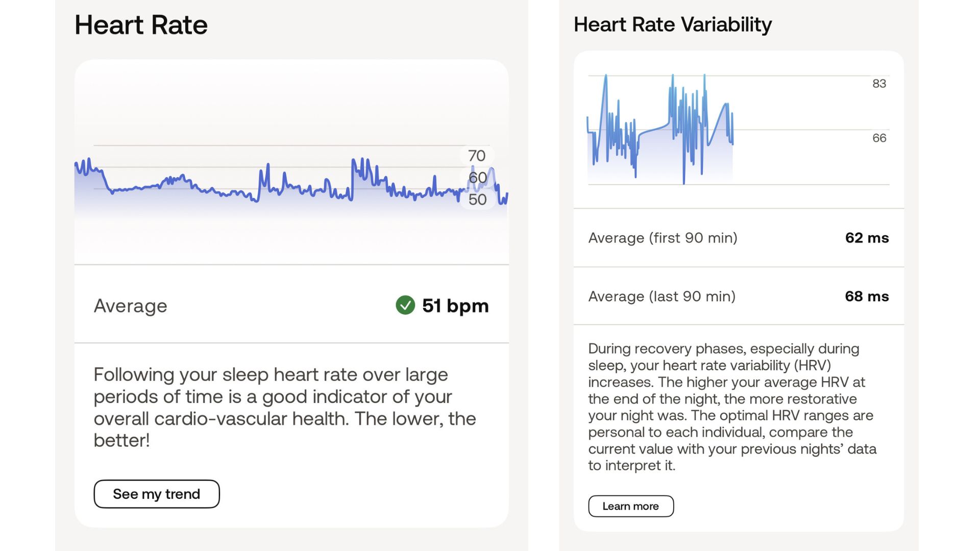Click the Heart Rate heading

(x=141, y=25)
